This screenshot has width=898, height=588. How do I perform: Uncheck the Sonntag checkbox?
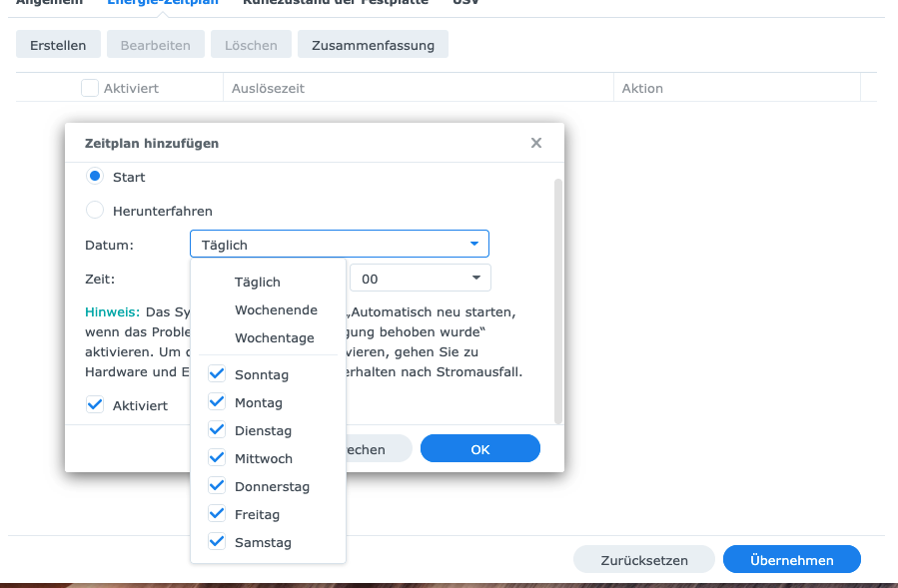click(217, 374)
